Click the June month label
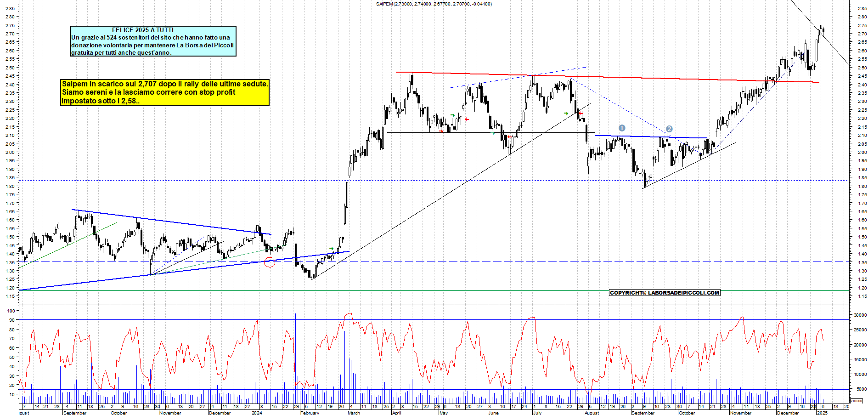 (x=493, y=413)
